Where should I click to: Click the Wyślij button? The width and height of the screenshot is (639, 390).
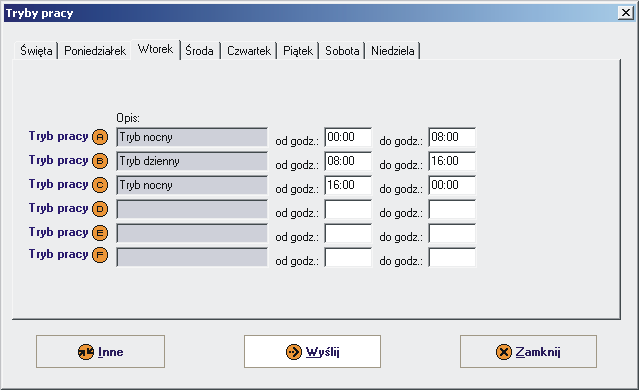[312, 352]
